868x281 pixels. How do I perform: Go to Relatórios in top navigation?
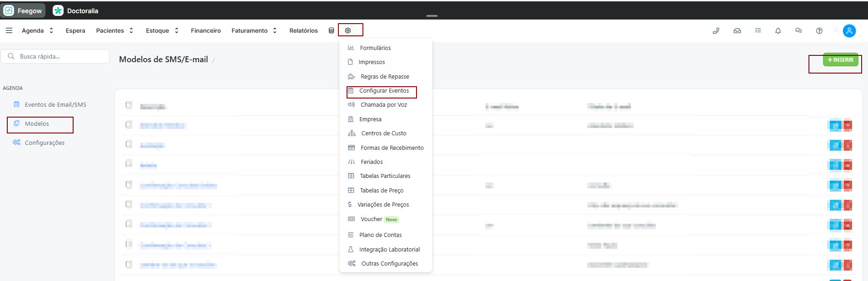tap(303, 30)
